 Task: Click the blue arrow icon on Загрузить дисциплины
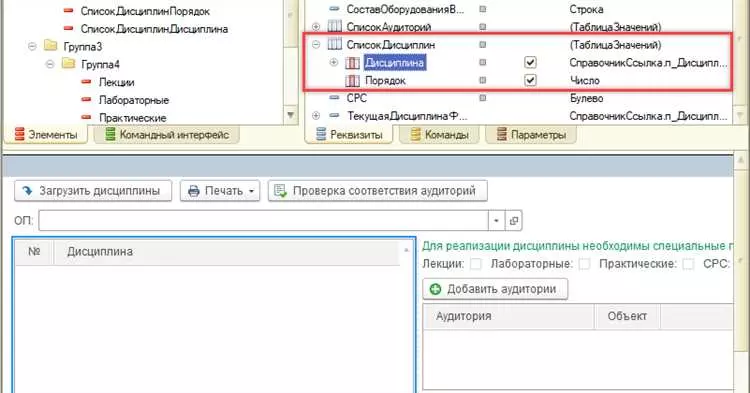tap(27, 191)
